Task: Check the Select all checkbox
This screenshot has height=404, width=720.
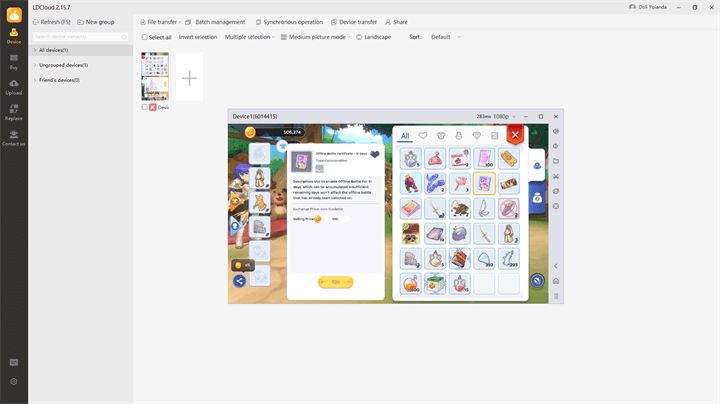Action: [145, 37]
